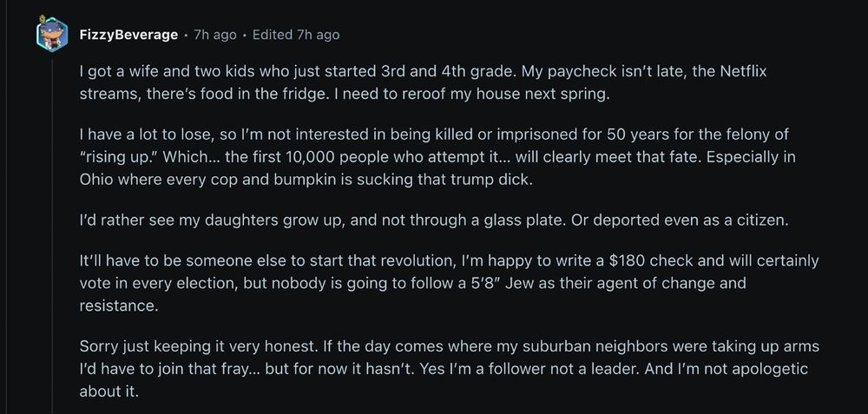Click the paragraph starting "It'll have to be someone"
This screenshot has height=414, width=868.
tap(449, 283)
